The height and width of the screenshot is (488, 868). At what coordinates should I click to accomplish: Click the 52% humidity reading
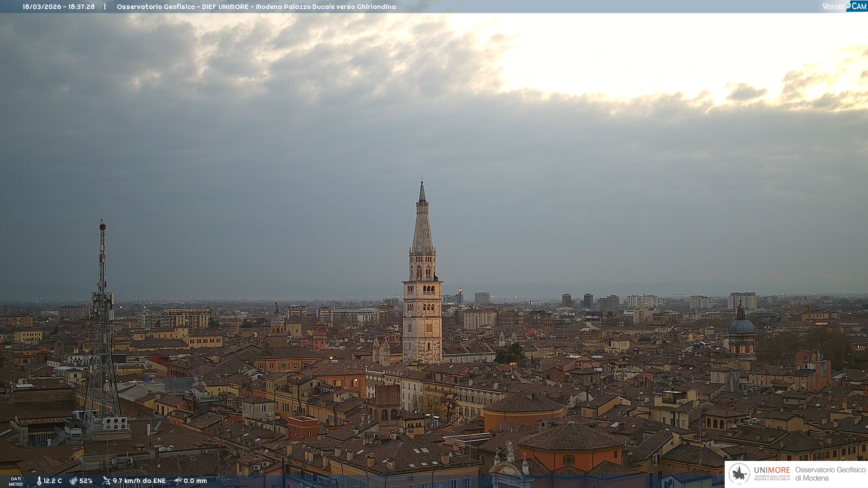point(86,481)
